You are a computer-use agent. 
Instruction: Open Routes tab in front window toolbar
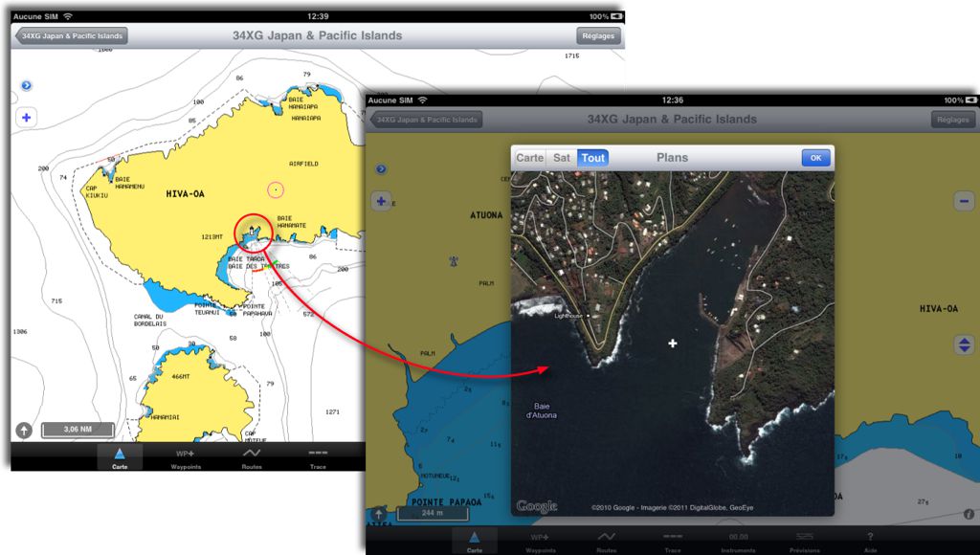pos(606,542)
